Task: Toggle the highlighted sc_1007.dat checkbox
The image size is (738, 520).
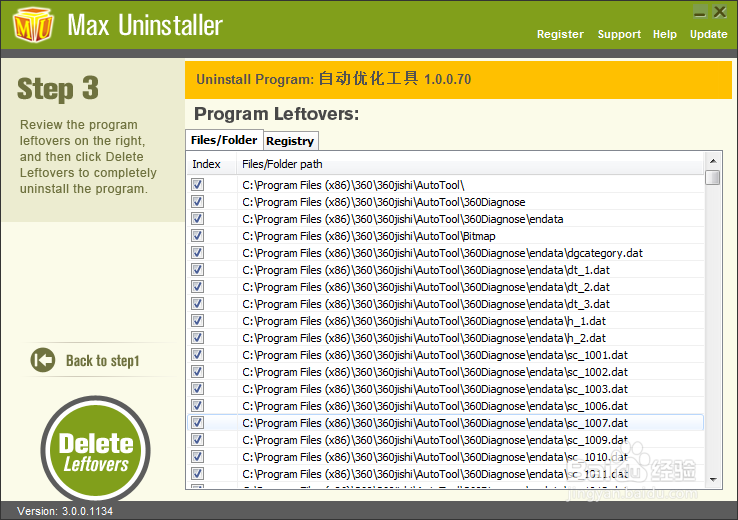Action: tap(198, 422)
